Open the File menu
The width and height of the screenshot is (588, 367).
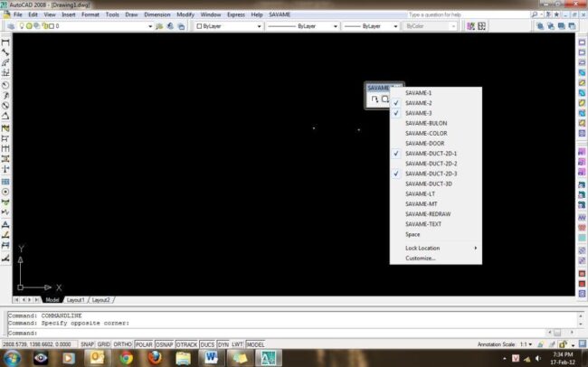click(x=17, y=14)
